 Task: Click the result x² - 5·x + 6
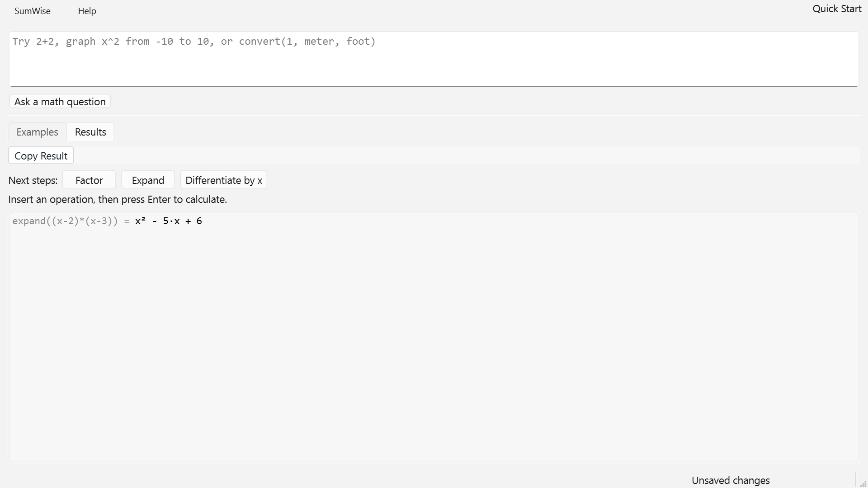(x=169, y=221)
